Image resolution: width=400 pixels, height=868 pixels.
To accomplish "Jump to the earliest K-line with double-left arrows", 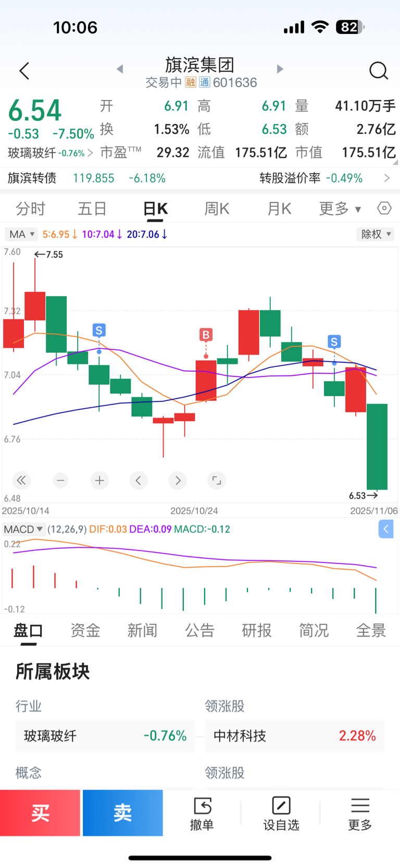I will point(21,480).
